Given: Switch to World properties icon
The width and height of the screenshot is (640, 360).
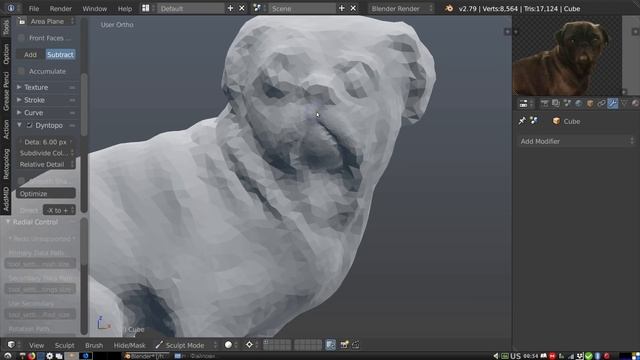Looking at the screenshot, I should [x=578, y=104].
